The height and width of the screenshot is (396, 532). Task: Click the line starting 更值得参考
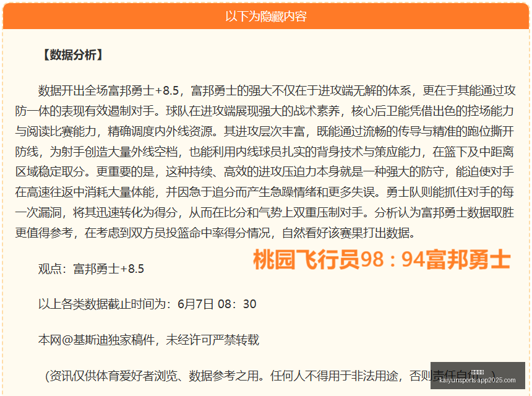tap(215, 233)
